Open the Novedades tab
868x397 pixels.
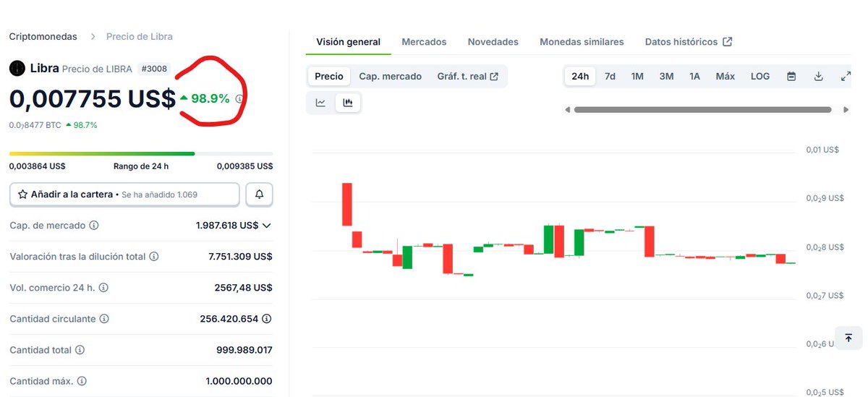493,42
